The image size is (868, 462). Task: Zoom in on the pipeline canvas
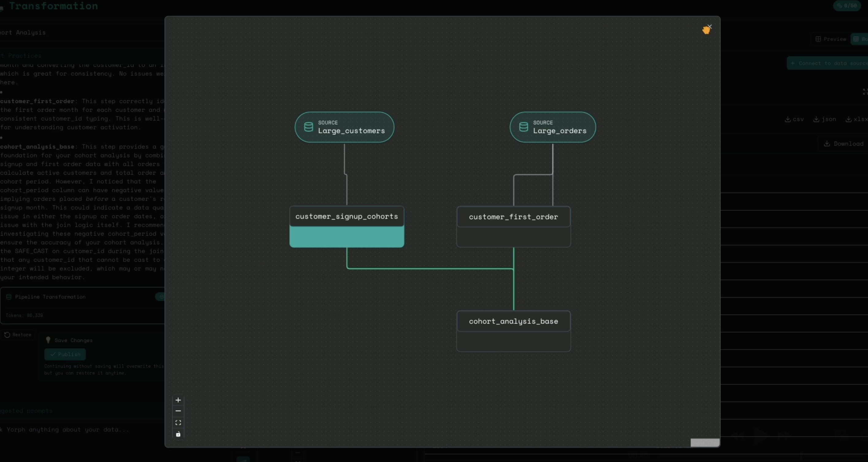[x=178, y=400]
